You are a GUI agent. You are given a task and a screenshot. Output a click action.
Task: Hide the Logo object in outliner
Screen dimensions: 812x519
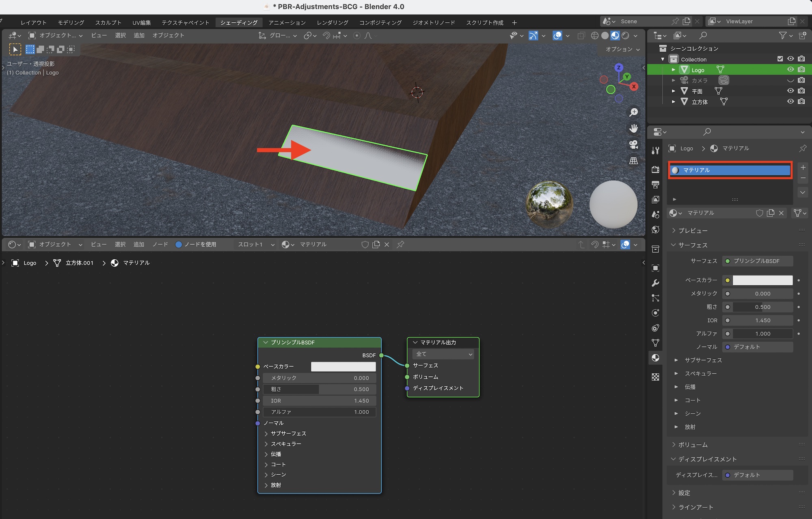[x=790, y=70]
